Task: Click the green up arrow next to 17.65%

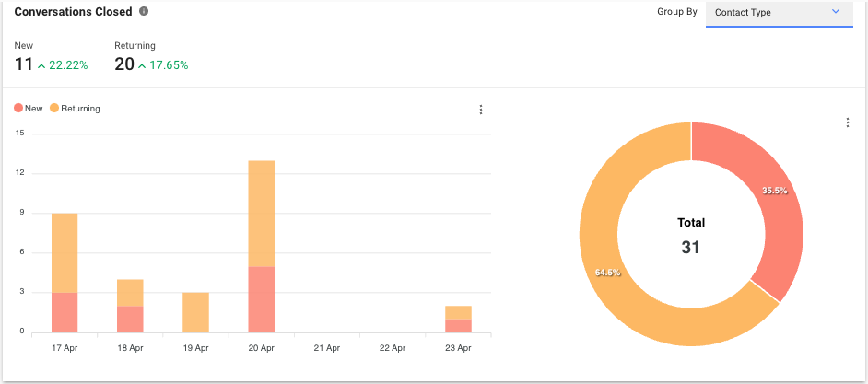Action: [142, 65]
